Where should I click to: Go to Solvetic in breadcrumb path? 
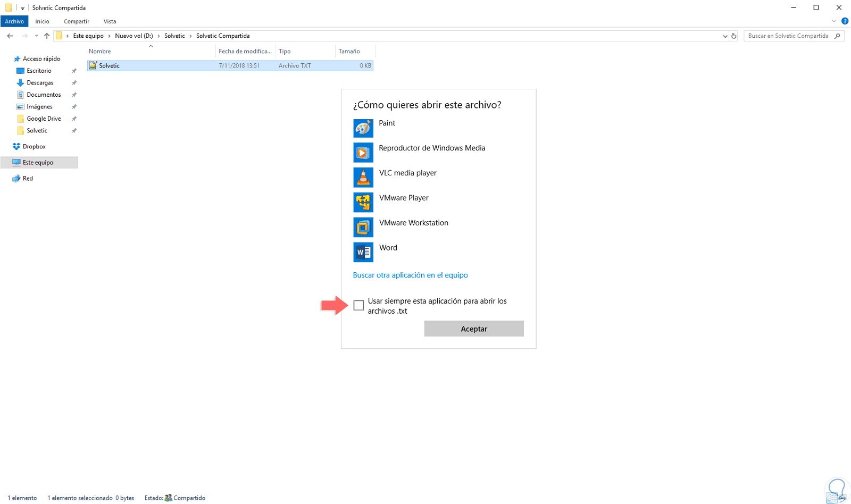[x=174, y=36]
